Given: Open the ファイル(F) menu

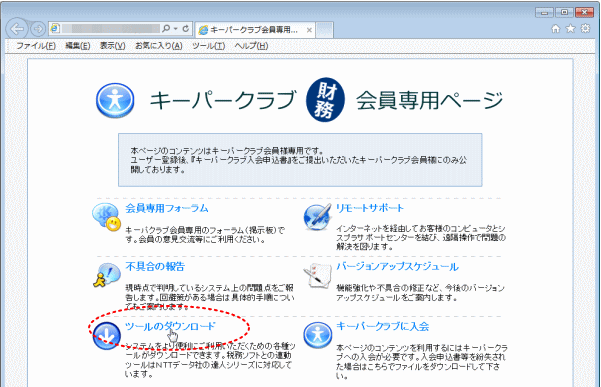Looking at the screenshot, I should coord(36,46).
